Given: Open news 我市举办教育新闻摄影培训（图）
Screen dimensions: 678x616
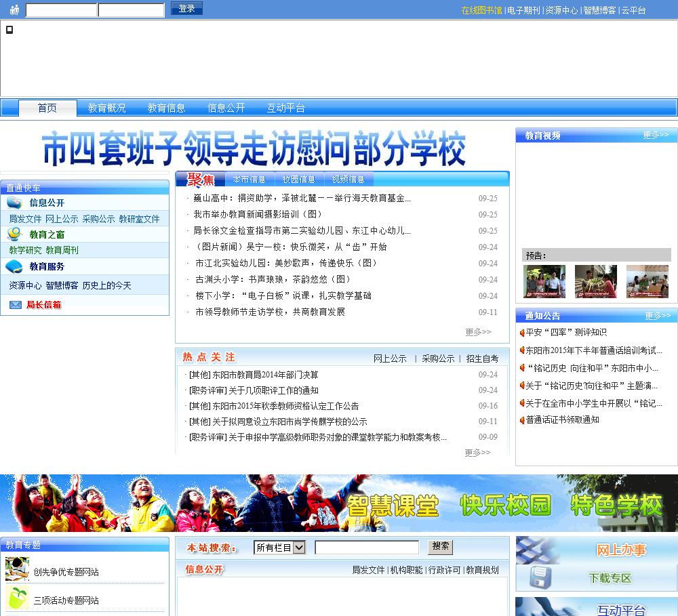Looking at the screenshot, I should coord(258,214).
